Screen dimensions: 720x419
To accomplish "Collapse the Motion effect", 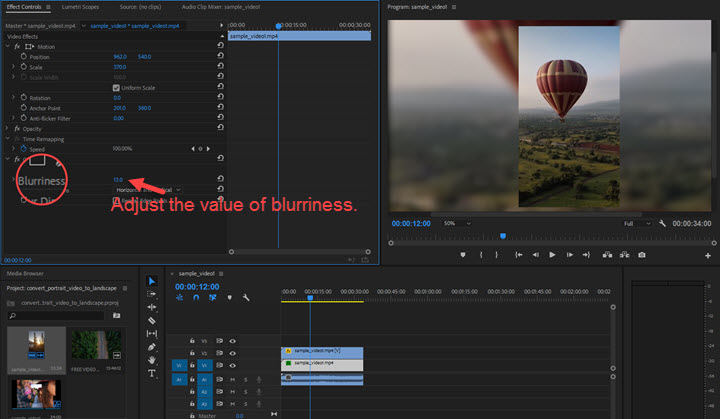I will (7, 46).
